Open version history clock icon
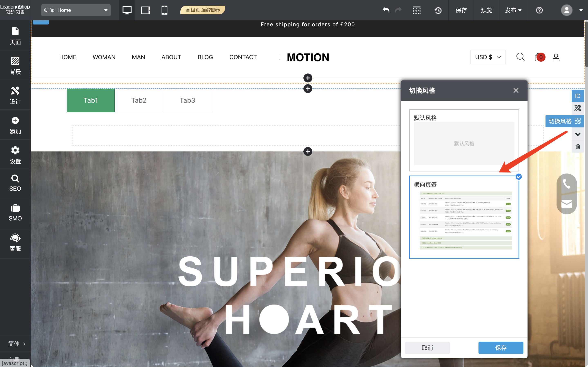The width and height of the screenshot is (588, 367). click(438, 10)
